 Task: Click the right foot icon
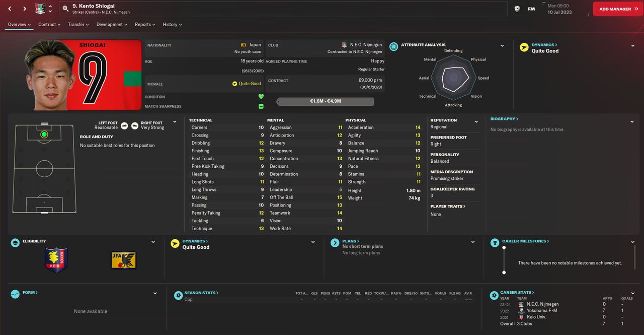pyautogui.click(x=134, y=125)
